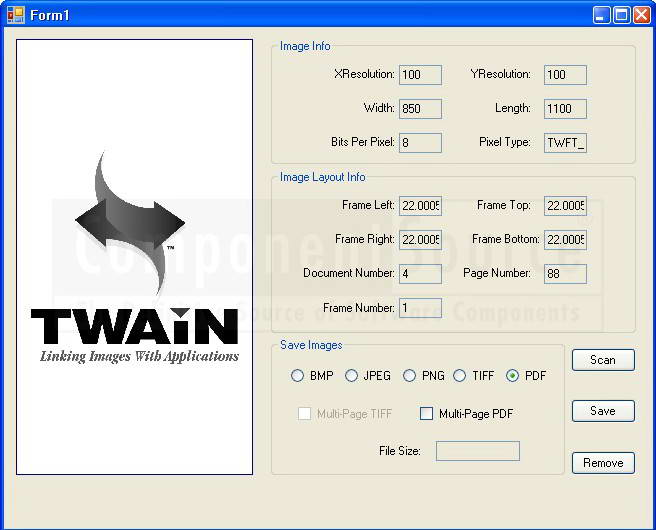Viewport: 656px width, 530px height.
Task: Maximize the Form1 window
Action: point(621,15)
